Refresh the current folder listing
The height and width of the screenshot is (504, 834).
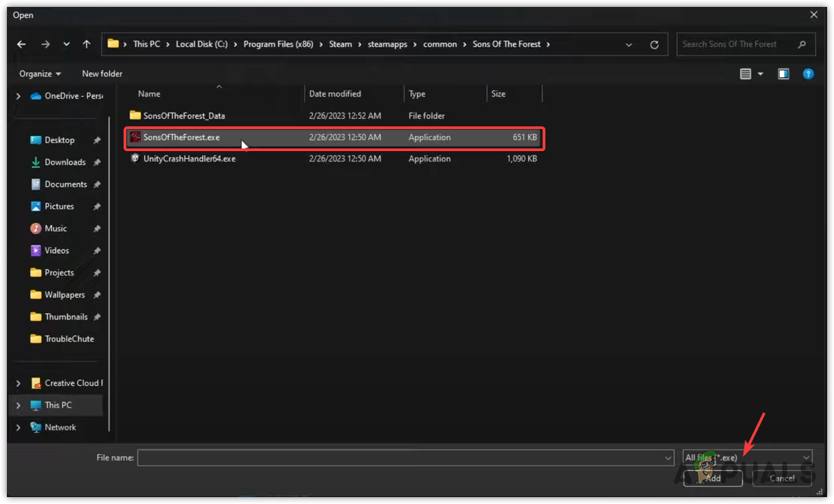(654, 44)
